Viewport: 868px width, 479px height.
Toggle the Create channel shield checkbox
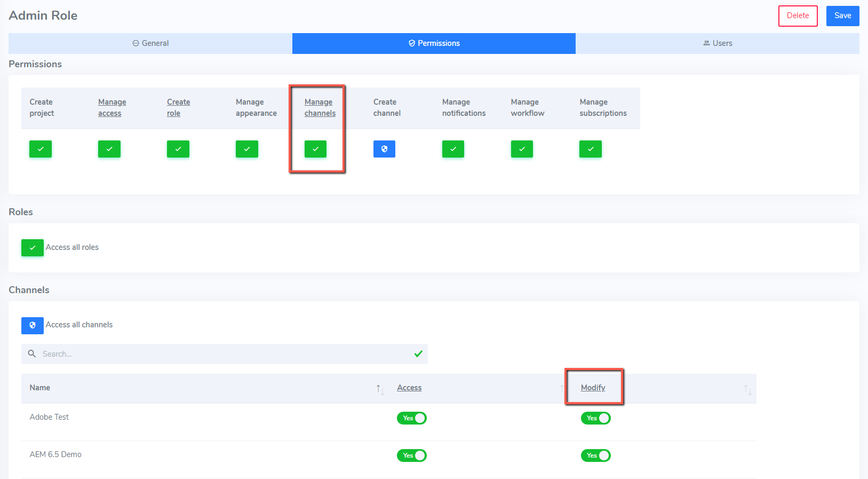tap(384, 149)
